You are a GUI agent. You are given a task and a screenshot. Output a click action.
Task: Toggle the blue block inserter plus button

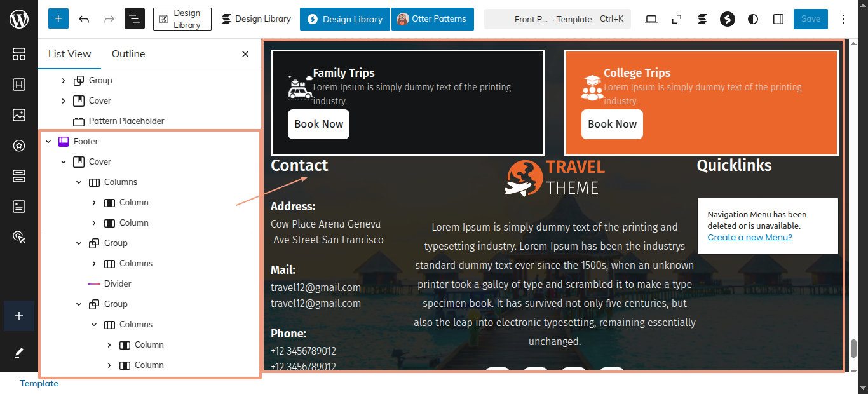(58, 19)
